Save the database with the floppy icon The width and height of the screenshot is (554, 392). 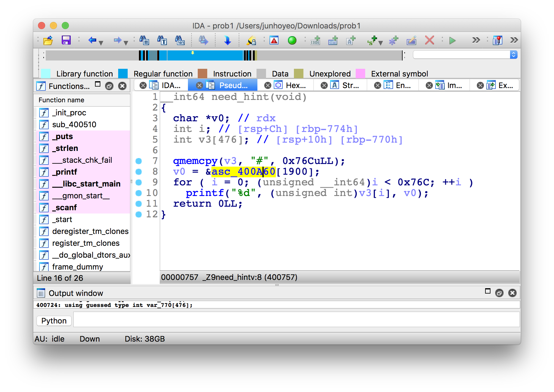point(66,40)
